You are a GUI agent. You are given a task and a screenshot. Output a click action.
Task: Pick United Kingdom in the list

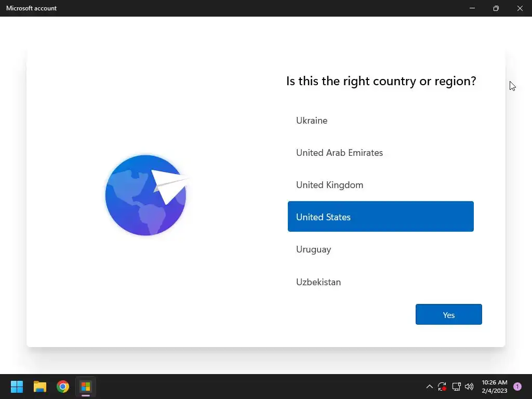380,185
